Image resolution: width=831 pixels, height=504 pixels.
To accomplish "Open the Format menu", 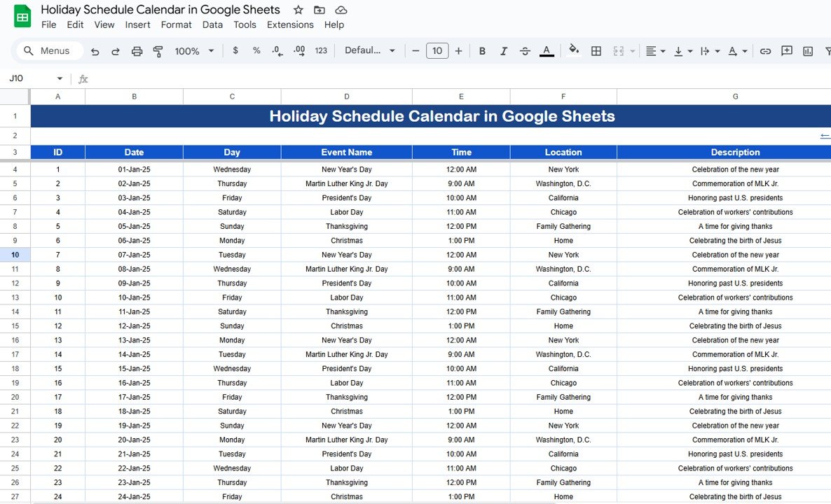I will coord(177,24).
